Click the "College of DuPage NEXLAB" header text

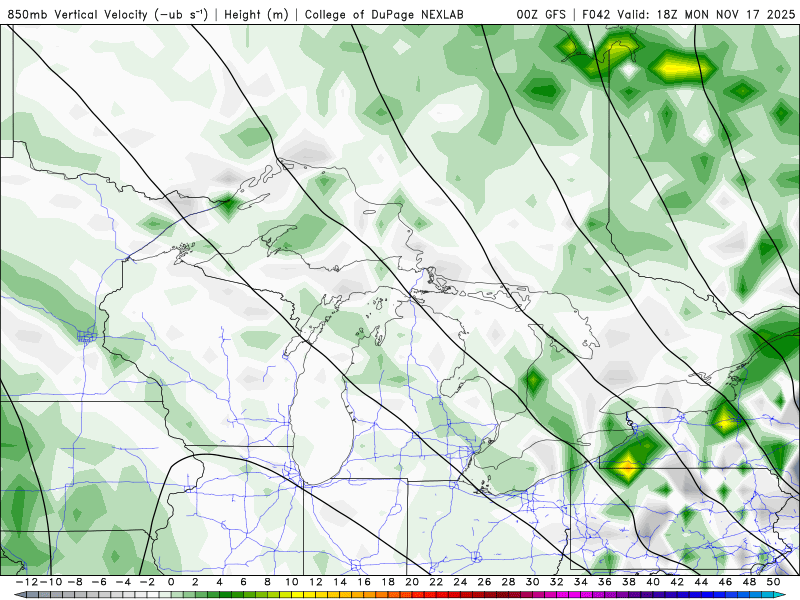[384, 14]
